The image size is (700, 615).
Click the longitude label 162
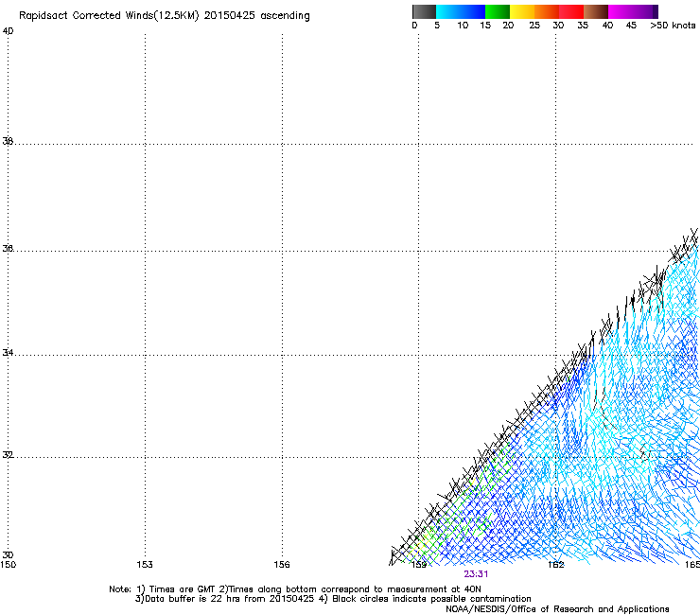coord(556,565)
